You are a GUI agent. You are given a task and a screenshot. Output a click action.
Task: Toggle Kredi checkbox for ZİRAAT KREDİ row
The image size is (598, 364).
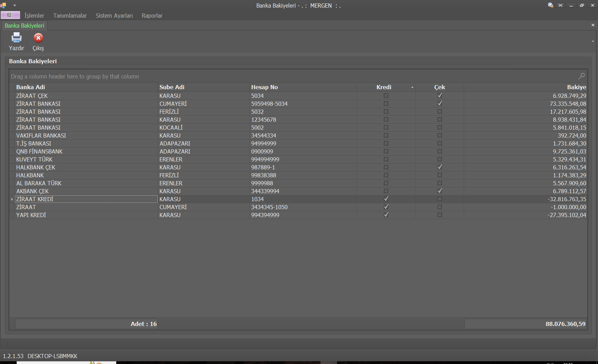[x=386, y=199]
